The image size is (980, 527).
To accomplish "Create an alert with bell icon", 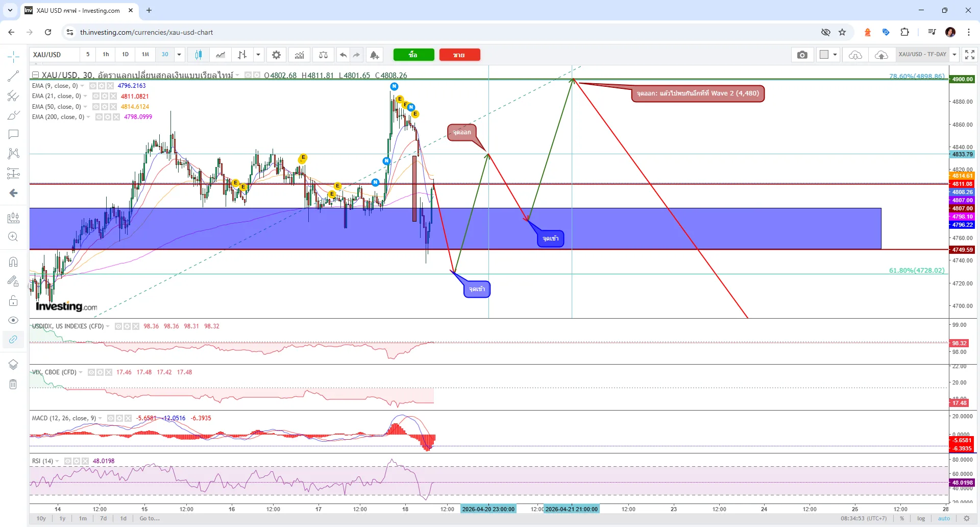I will click(375, 55).
